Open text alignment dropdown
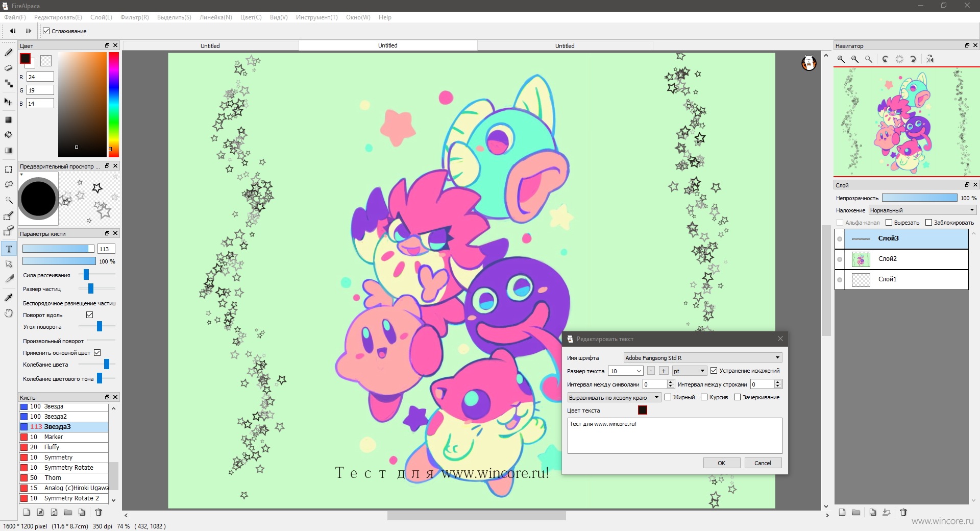This screenshot has width=980, height=531. click(614, 398)
